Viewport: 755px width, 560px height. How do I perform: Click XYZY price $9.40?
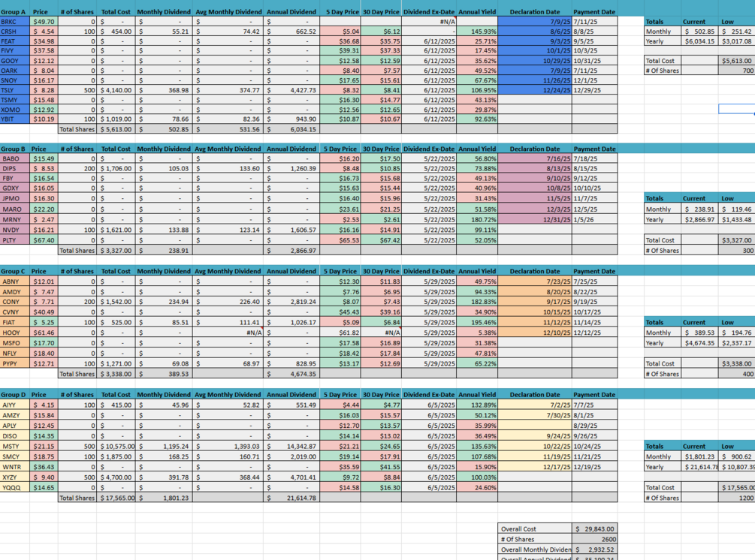click(x=44, y=477)
